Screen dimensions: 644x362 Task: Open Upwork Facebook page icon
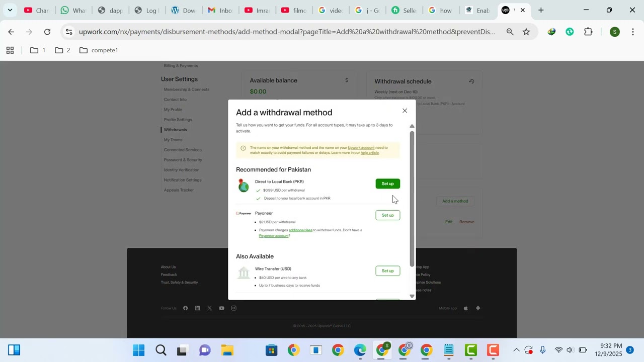pos(185,308)
